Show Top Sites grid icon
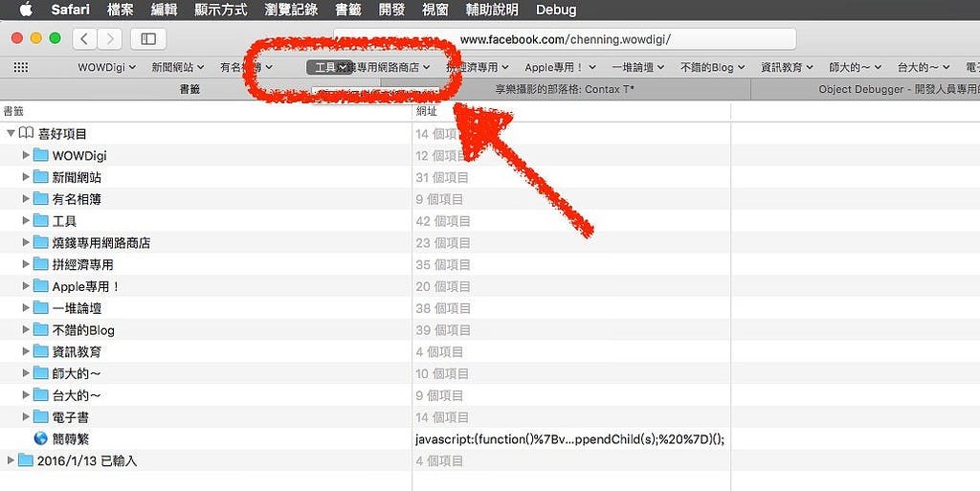Viewport: 980px width, 491px height. [21, 67]
